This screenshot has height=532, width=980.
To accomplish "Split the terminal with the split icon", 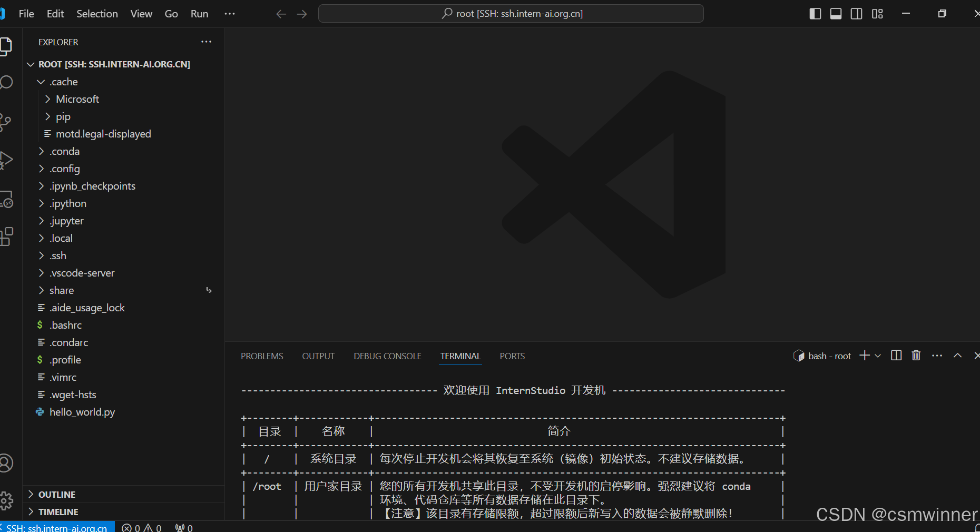I will click(896, 356).
